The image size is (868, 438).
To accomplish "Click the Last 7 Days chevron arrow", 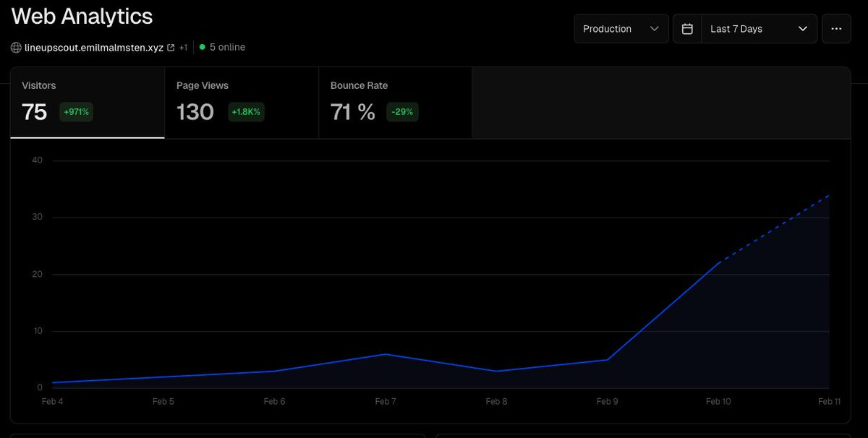I will 802,29.
